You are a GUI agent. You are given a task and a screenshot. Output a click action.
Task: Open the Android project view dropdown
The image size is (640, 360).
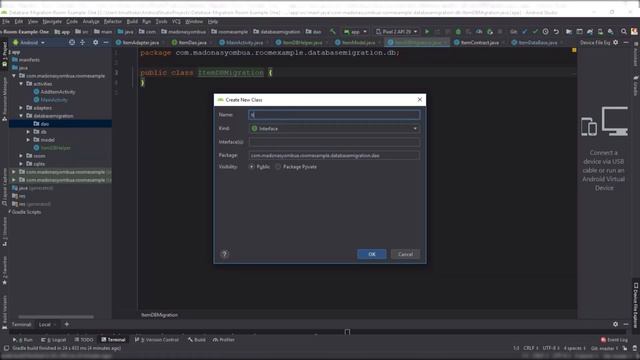(x=29, y=42)
